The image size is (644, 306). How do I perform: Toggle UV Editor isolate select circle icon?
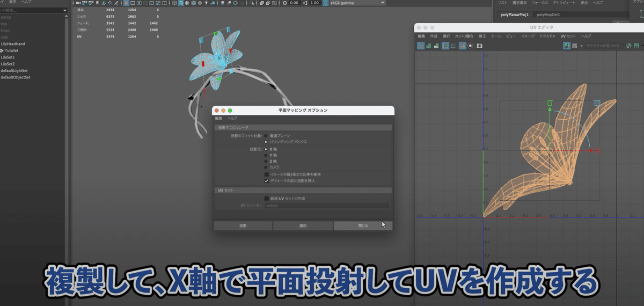click(x=470, y=46)
